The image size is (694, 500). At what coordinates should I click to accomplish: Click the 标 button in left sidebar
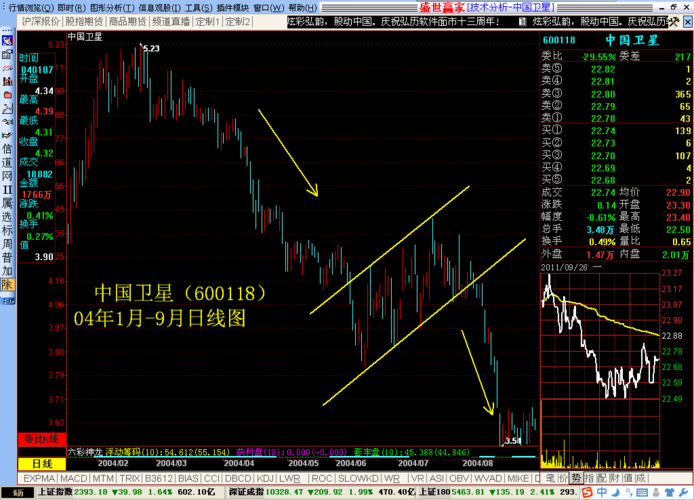tap(7, 230)
